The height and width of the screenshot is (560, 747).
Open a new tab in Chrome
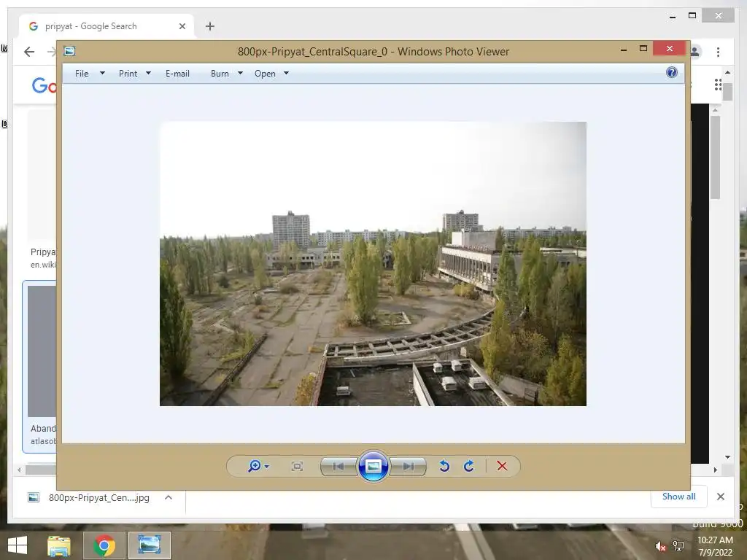pos(209,26)
